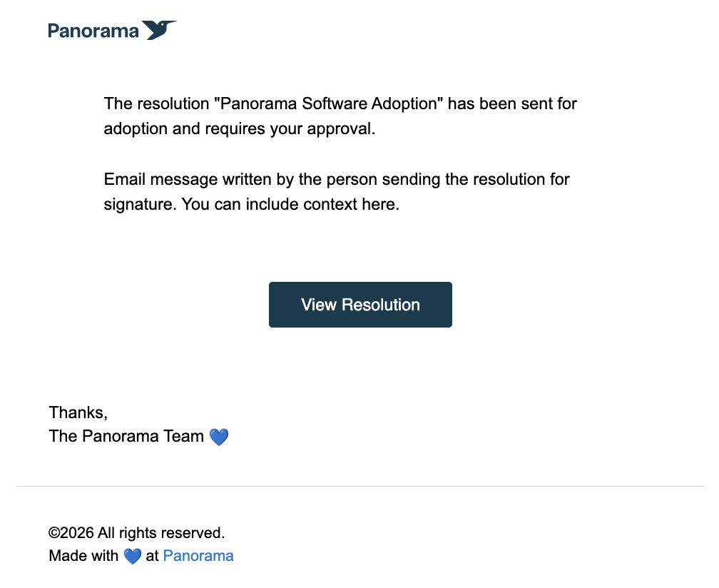Image resolution: width=719 pixels, height=588 pixels.
Task: Click the "Made with" footer text
Action: click(x=83, y=555)
